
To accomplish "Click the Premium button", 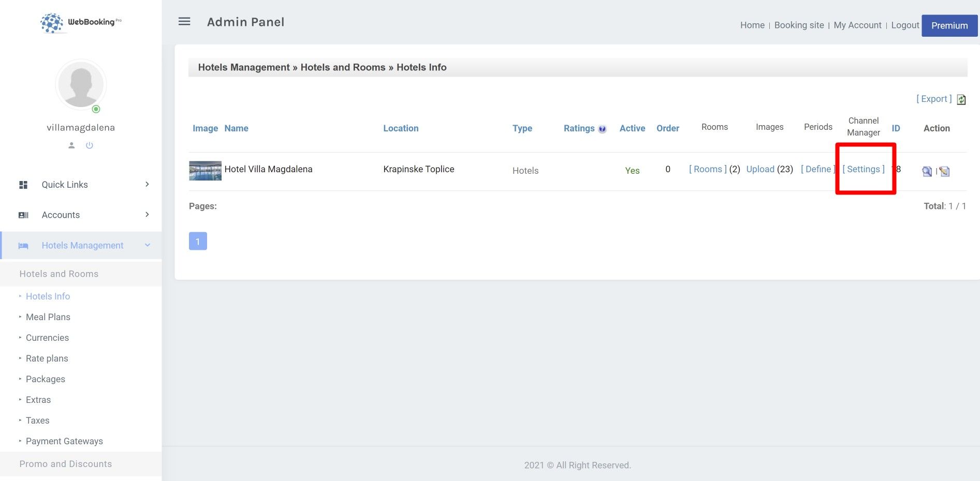I will pos(949,25).
